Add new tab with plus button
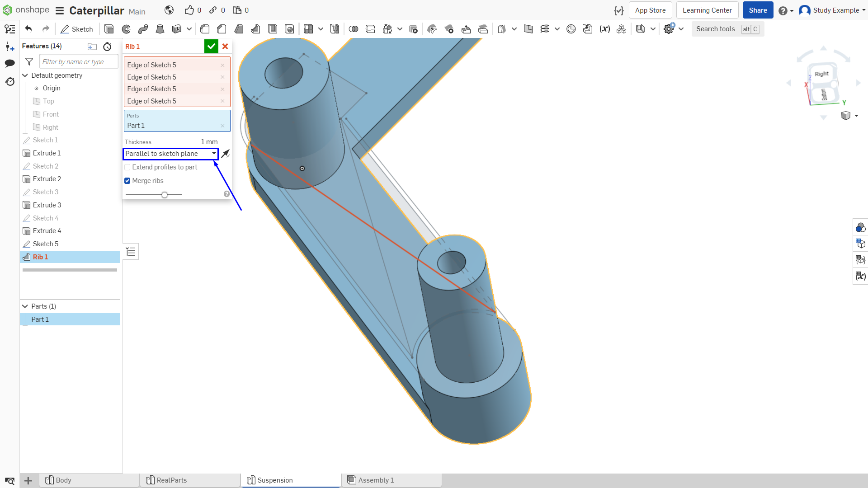 [x=28, y=480]
